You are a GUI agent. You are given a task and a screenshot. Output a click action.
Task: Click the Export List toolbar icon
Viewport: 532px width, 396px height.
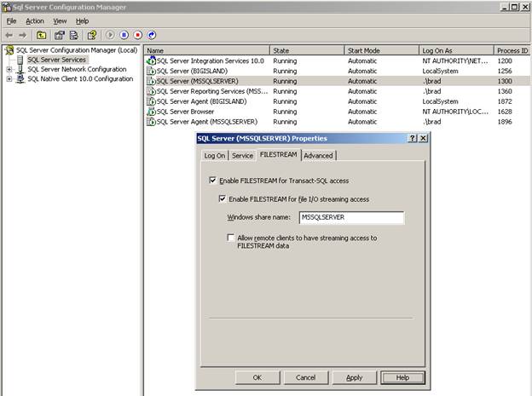click(x=73, y=35)
